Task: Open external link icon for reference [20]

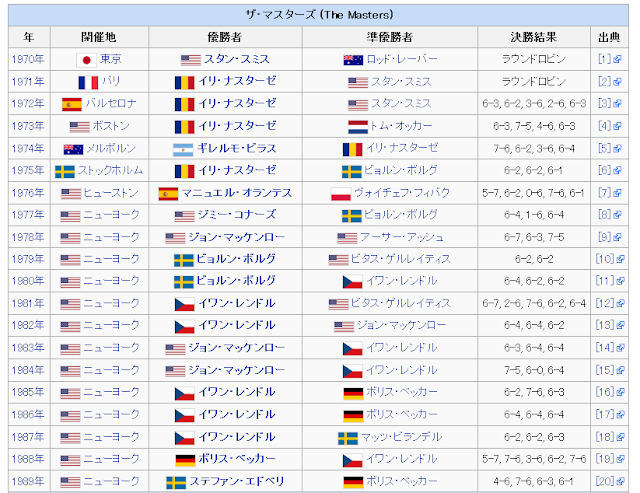Action: click(x=620, y=482)
